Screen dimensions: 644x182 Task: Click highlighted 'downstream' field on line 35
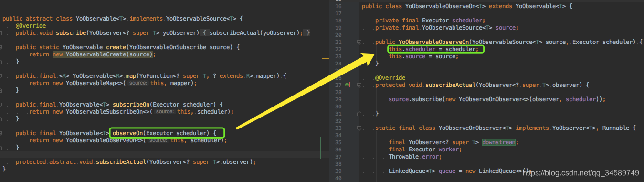coord(499,142)
